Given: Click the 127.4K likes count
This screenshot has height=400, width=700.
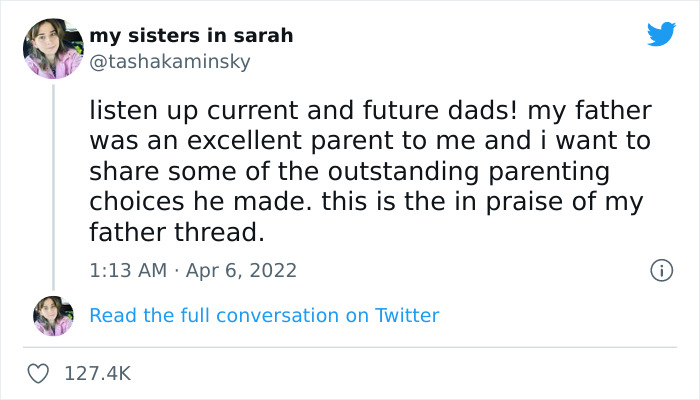Looking at the screenshot, I should coord(97,373).
